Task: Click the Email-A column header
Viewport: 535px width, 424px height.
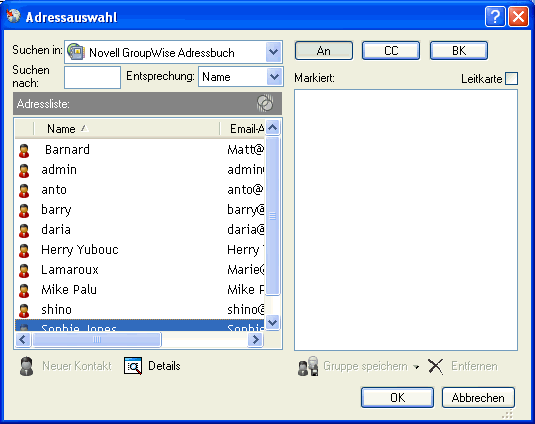Action: click(x=242, y=129)
